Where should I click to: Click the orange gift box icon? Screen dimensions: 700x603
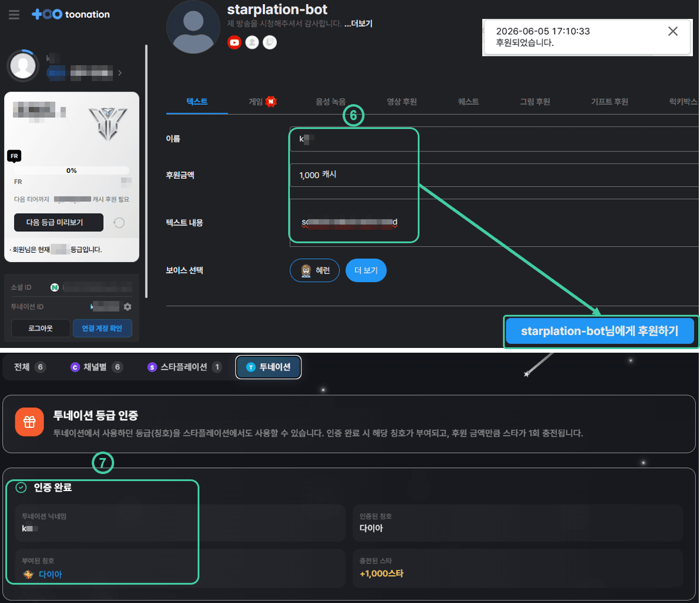click(x=30, y=422)
